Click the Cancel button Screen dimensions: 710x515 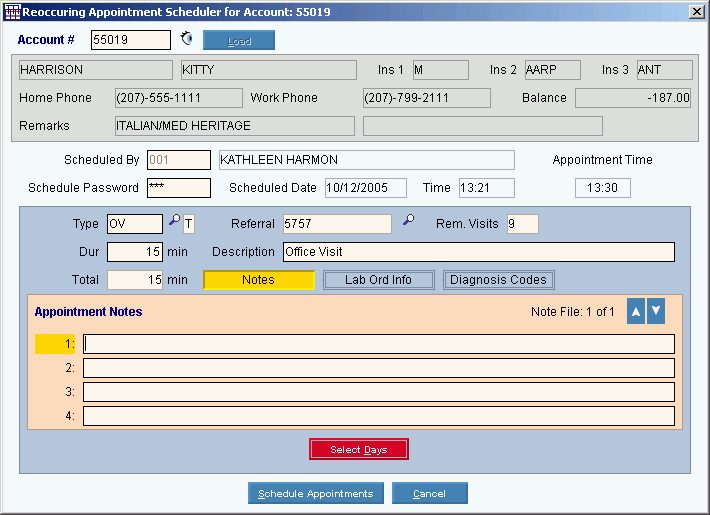[x=429, y=493]
